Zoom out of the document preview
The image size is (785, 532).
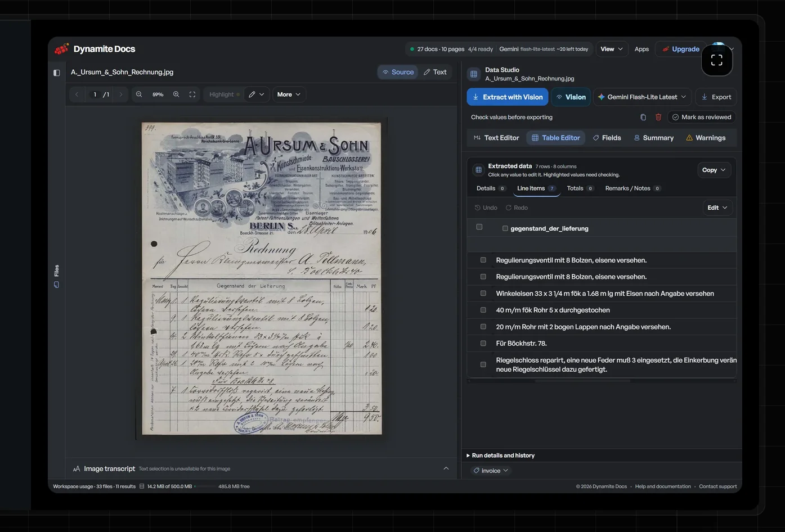click(x=139, y=94)
